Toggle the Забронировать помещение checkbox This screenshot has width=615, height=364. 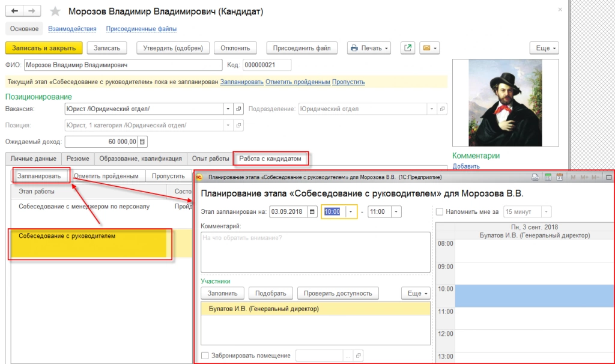pyautogui.click(x=205, y=356)
